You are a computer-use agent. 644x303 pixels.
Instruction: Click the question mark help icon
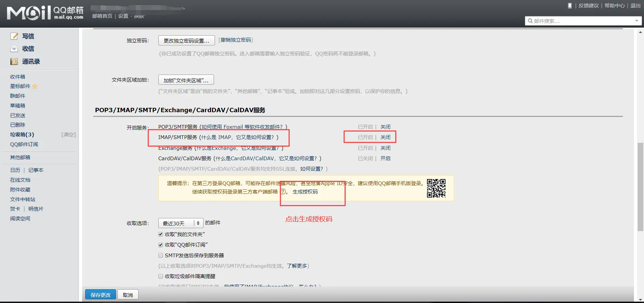pos(283,192)
